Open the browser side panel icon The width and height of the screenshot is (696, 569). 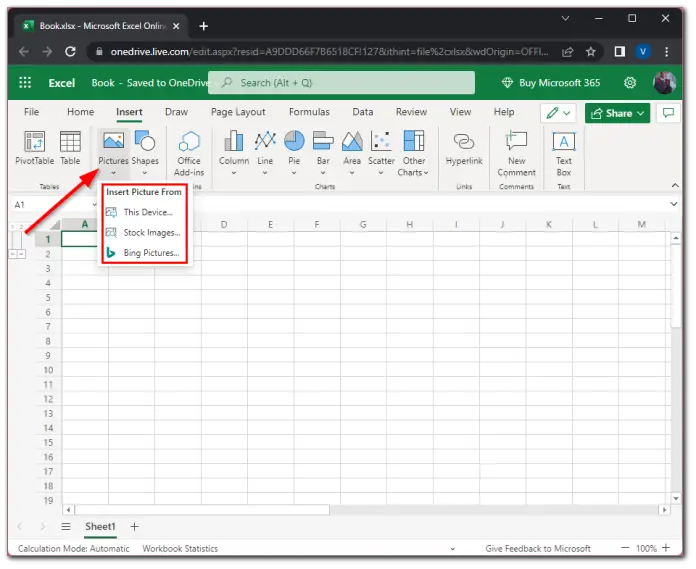(620, 51)
